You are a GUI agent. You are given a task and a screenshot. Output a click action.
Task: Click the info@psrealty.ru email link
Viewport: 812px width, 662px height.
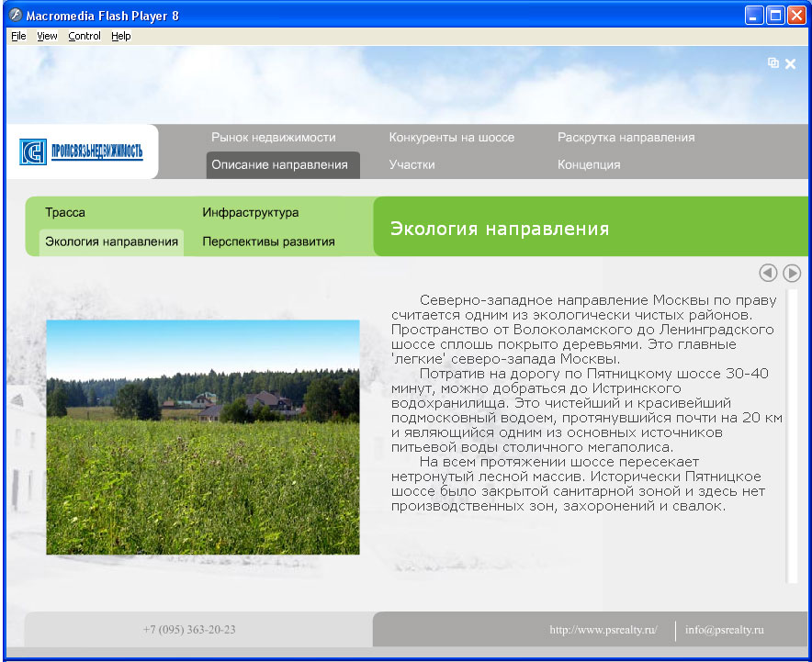(x=725, y=630)
